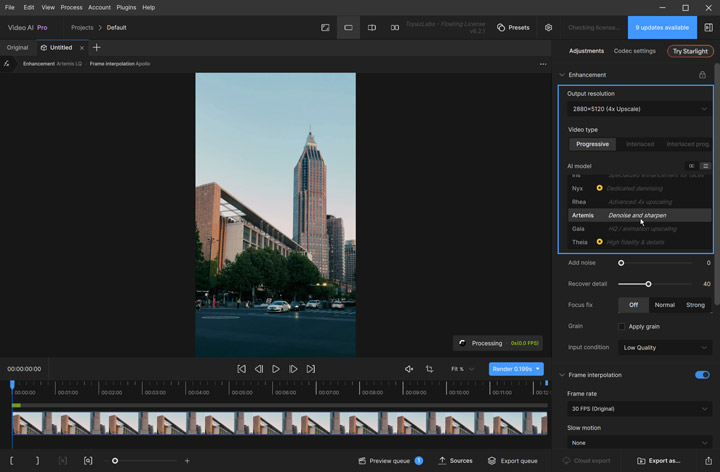
Task: Step back one frame
Action: [x=259, y=369]
